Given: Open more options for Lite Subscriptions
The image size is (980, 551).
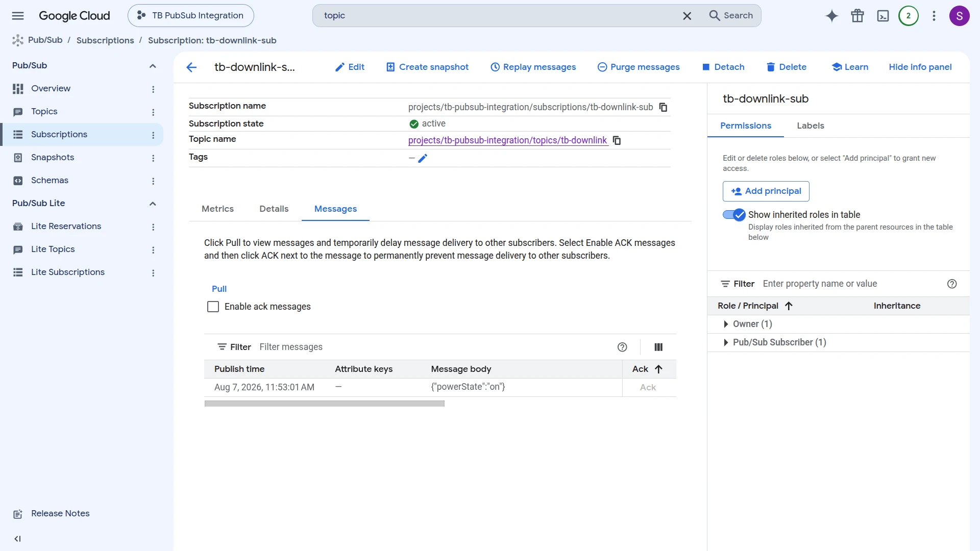Looking at the screenshot, I should tap(153, 273).
